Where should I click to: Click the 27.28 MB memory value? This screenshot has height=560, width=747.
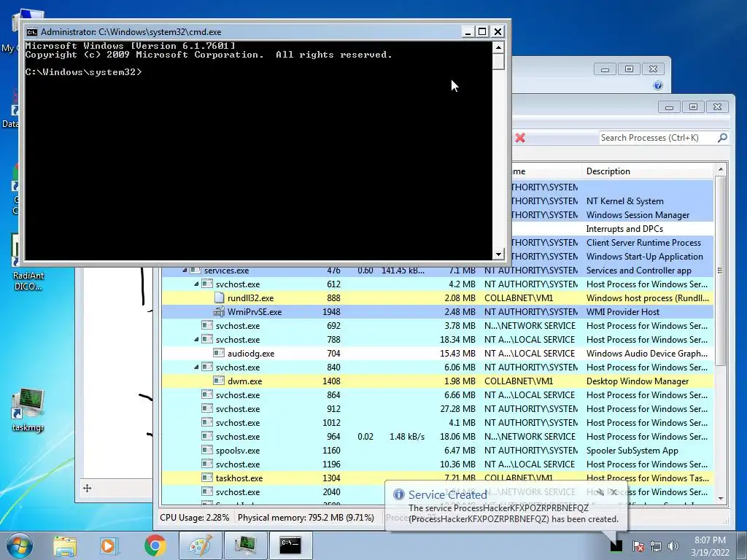point(457,409)
